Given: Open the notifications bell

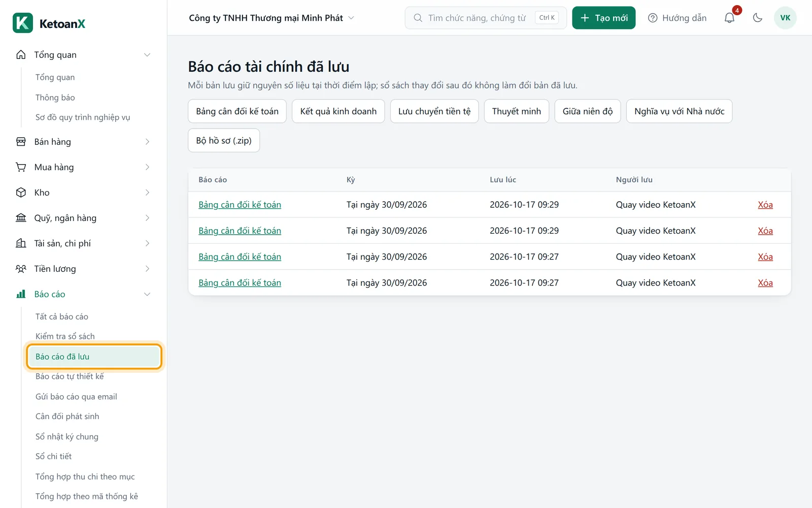Looking at the screenshot, I should click(x=729, y=18).
